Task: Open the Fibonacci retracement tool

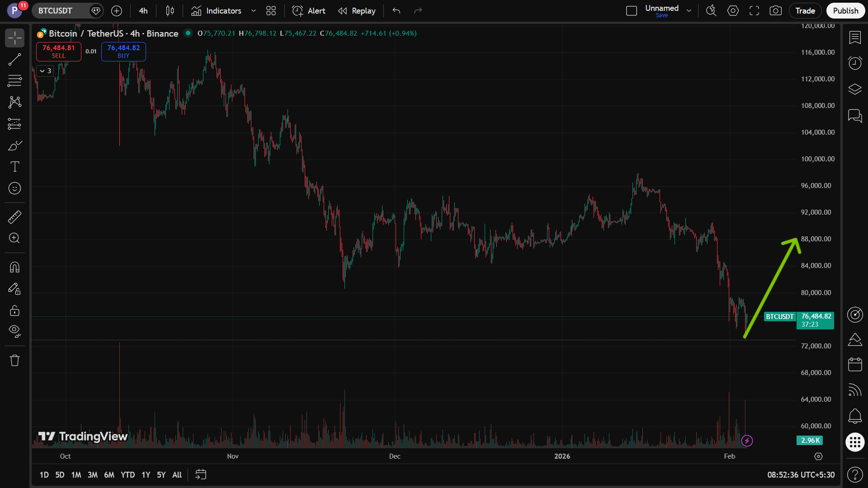Action: tap(14, 81)
